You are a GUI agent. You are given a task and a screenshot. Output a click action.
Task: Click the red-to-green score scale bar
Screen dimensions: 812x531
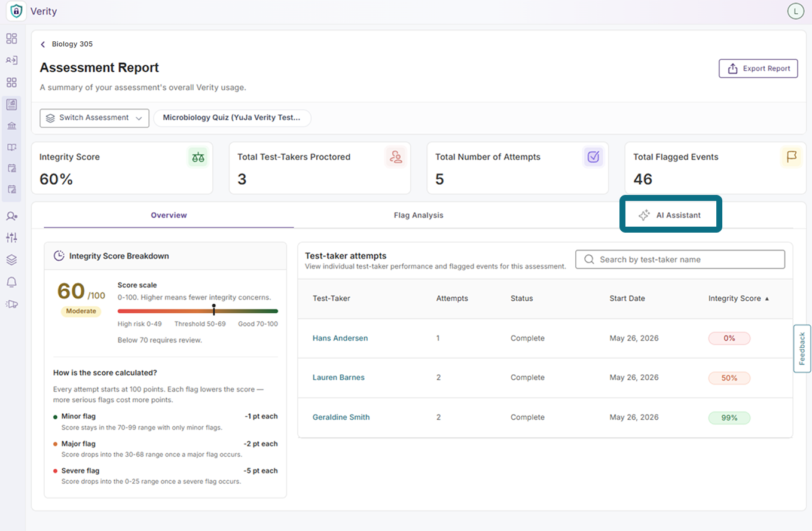(198, 311)
